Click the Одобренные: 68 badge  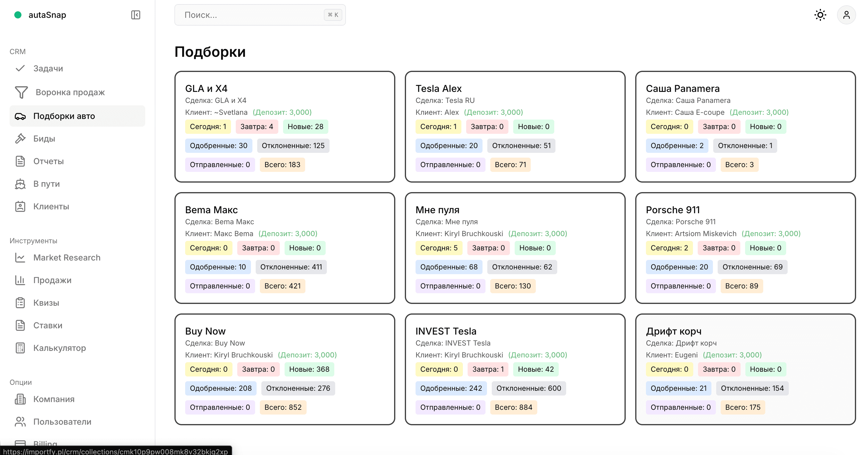tap(449, 267)
